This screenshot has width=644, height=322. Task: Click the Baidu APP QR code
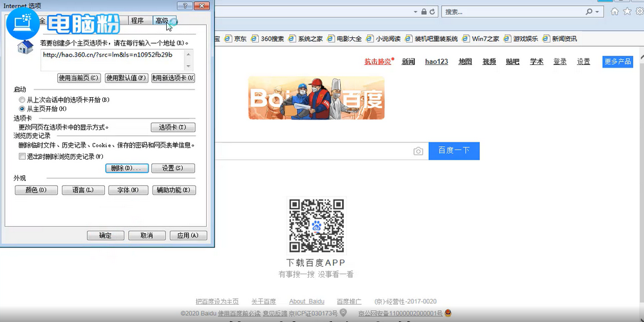(x=316, y=225)
